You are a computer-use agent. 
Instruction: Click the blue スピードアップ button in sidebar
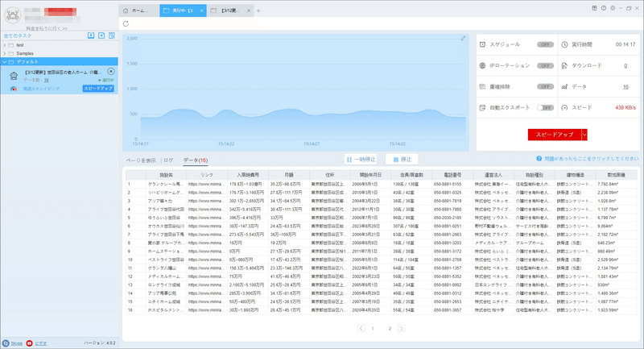pyautogui.click(x=97, y=89)
